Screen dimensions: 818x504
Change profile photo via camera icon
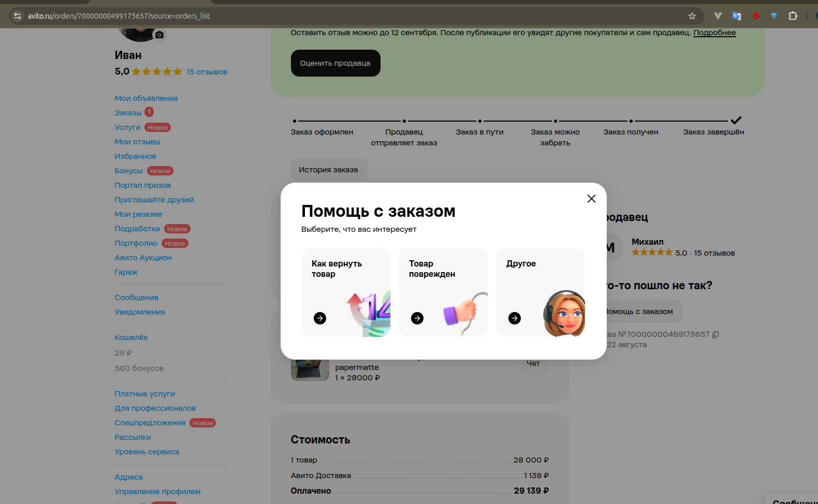[159, 35]
